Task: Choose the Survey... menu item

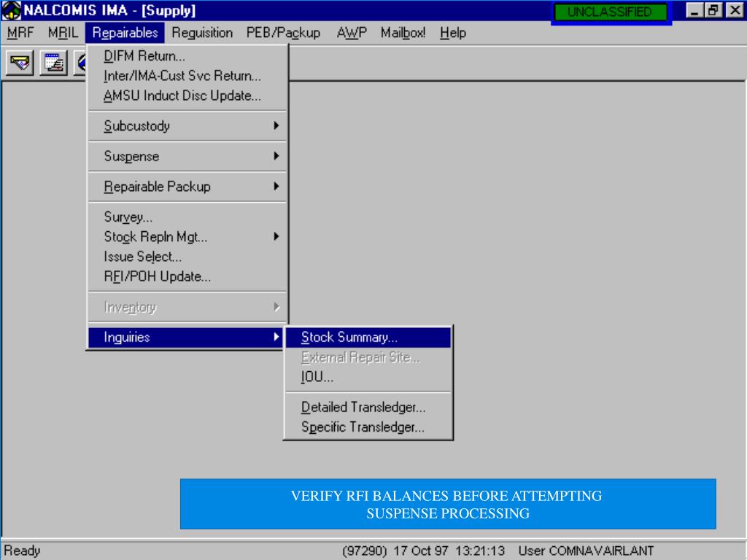Action: coord(187,217)
